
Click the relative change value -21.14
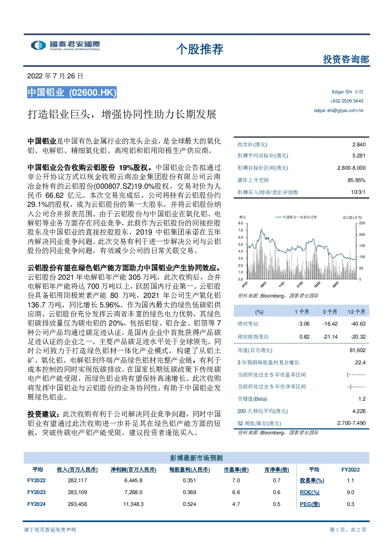[x=330, y=337]
